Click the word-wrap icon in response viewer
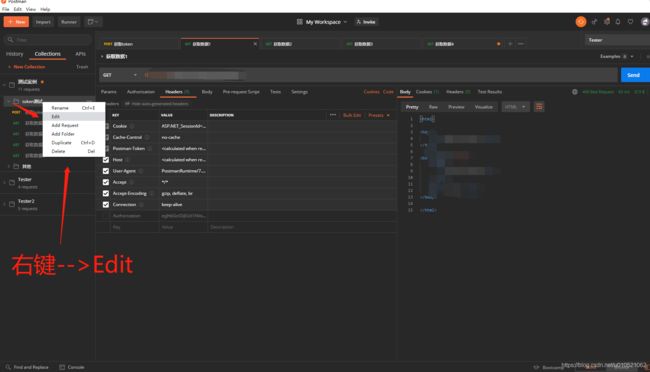 click(539, 107)
